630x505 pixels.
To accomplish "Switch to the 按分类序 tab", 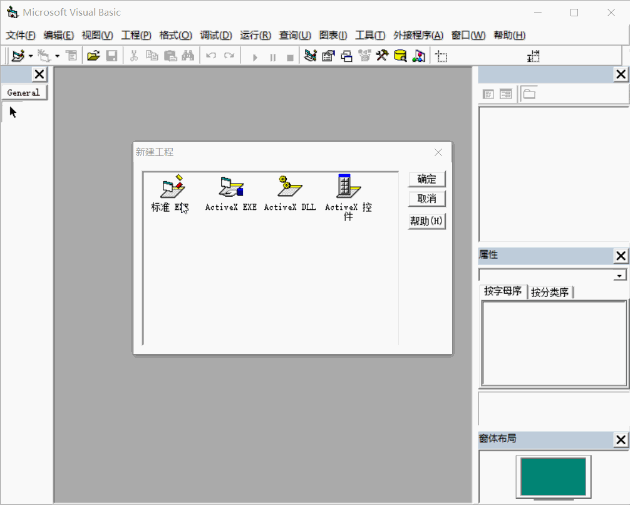I will point(550,292).
